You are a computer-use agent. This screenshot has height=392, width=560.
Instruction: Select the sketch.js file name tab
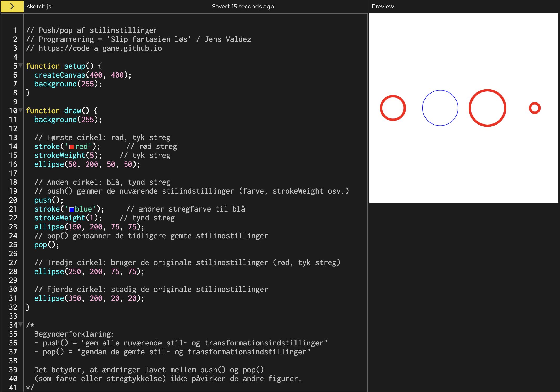click(x=39, y=6)
